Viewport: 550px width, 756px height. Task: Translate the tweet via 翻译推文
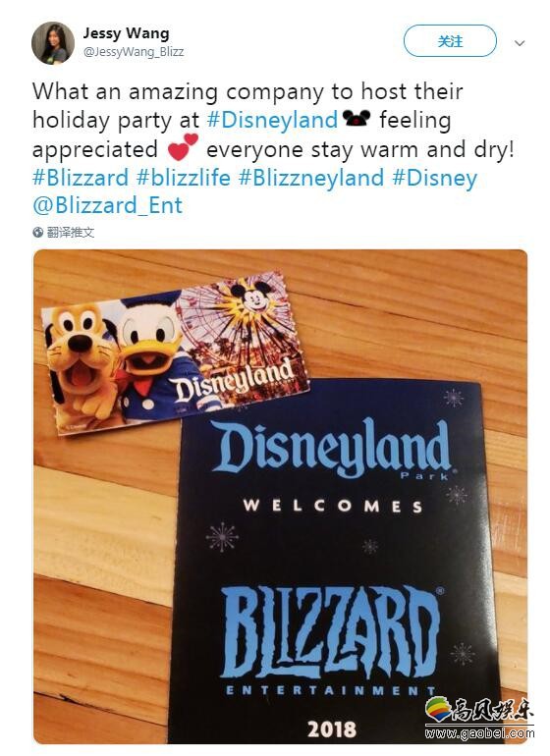(71, 233)
